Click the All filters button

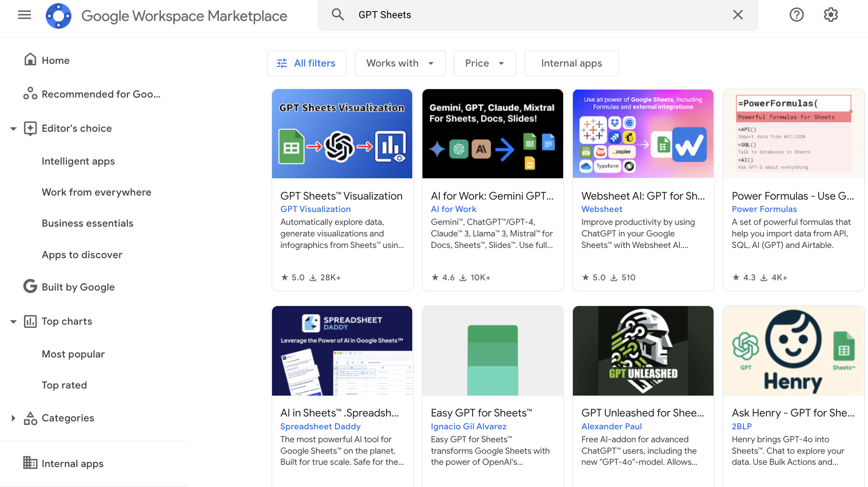(307, 63)
